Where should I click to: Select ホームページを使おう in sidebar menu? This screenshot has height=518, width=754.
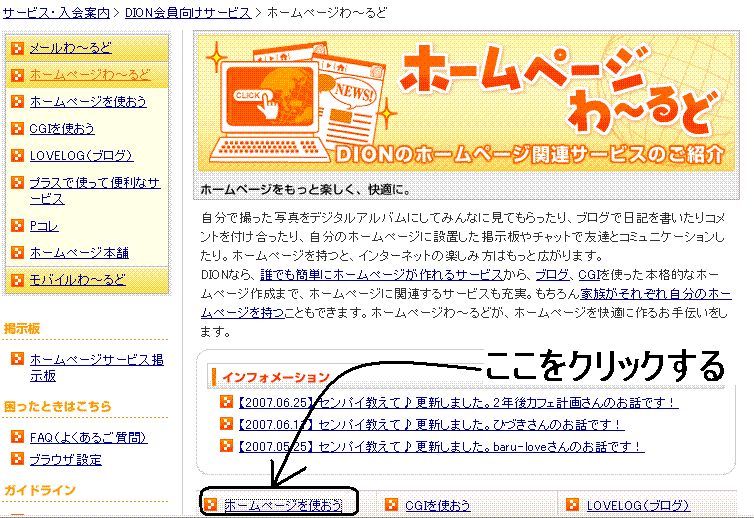pos(88,102)
